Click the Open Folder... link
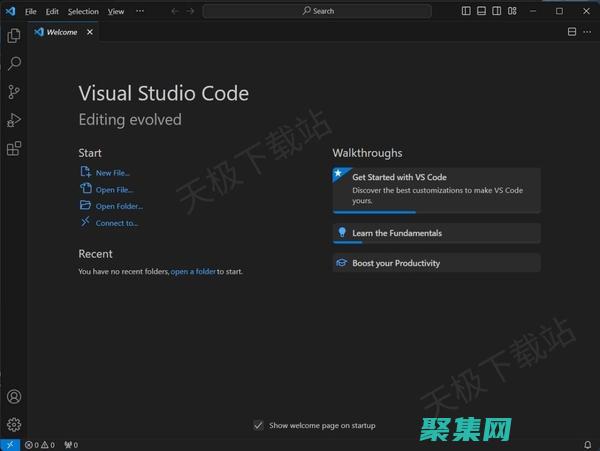Screen dimensions: 600x451 [119, 206]
